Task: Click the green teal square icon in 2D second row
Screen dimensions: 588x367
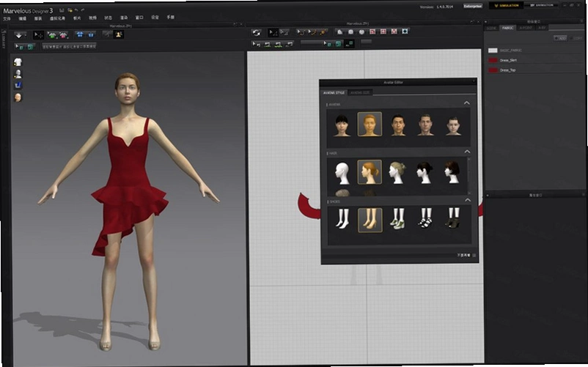Action: (x=338, y=44)
